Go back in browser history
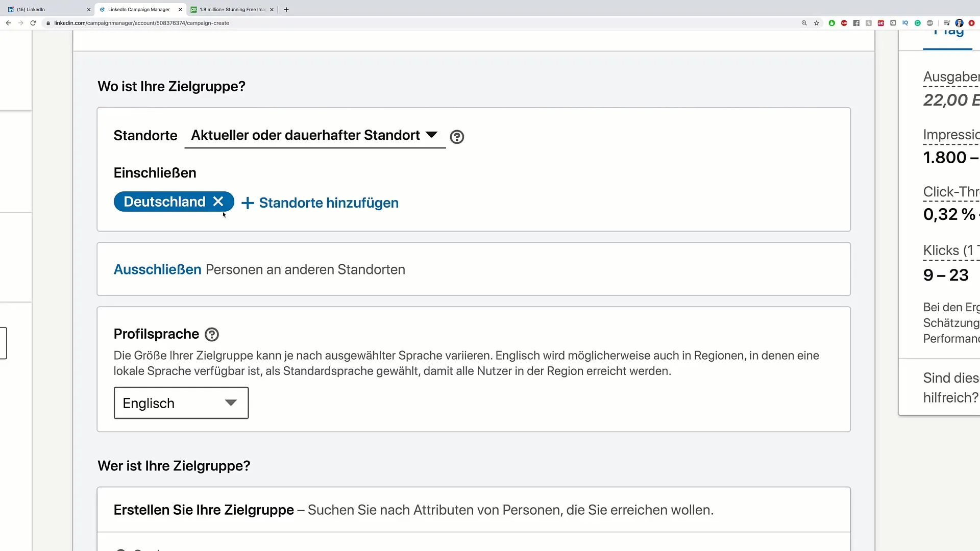The height and width of the screenshot is (551, 980). [x=8, y=23]
